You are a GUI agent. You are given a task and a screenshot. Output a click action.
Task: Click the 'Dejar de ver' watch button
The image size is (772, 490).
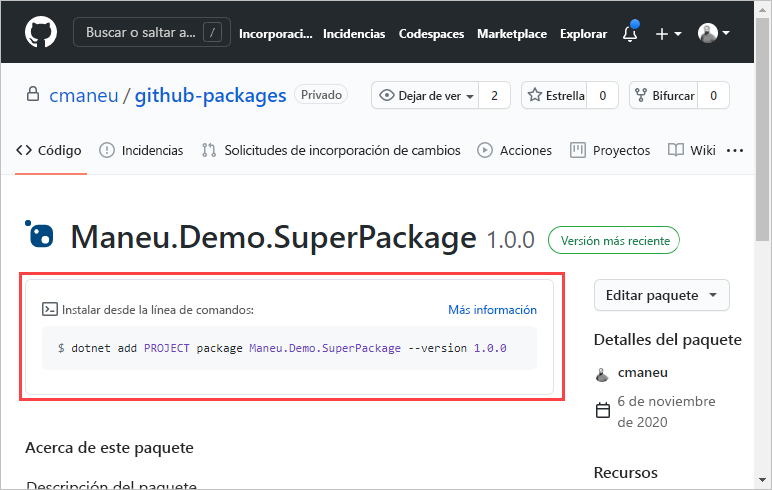pos(425,96)
